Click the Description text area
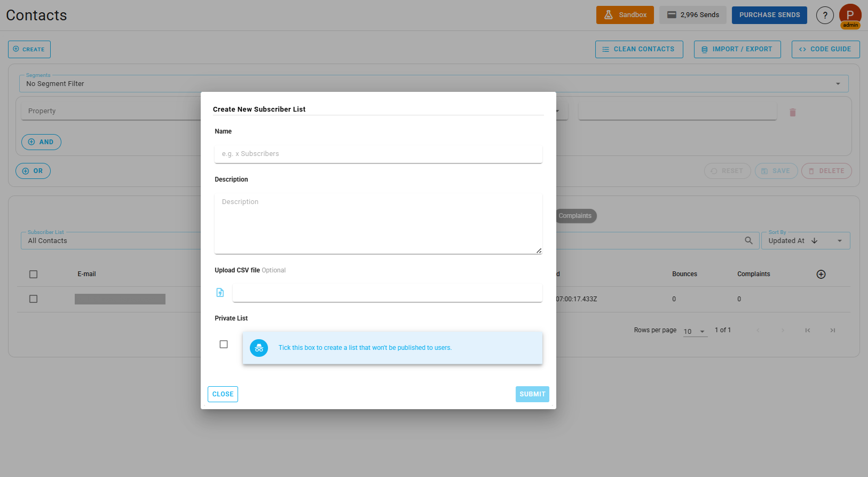The width and height of the screenshot is (868, 477). (378, 223)
